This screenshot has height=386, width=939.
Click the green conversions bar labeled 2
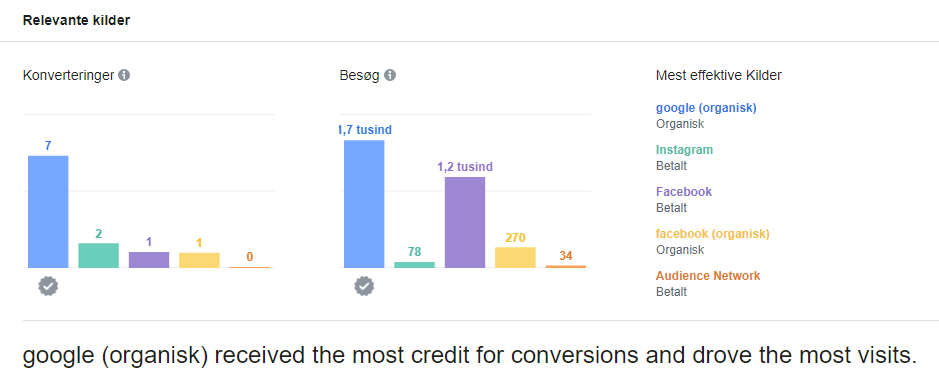pos(99,256)
